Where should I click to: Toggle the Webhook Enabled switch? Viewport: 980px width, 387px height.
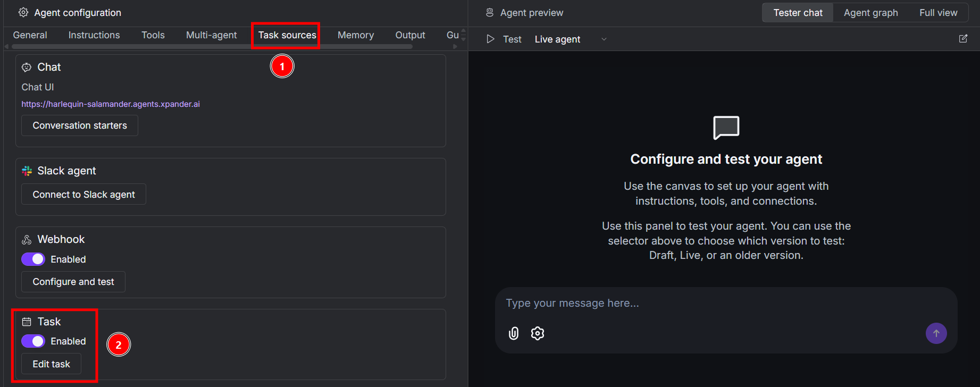coord(33,259)
